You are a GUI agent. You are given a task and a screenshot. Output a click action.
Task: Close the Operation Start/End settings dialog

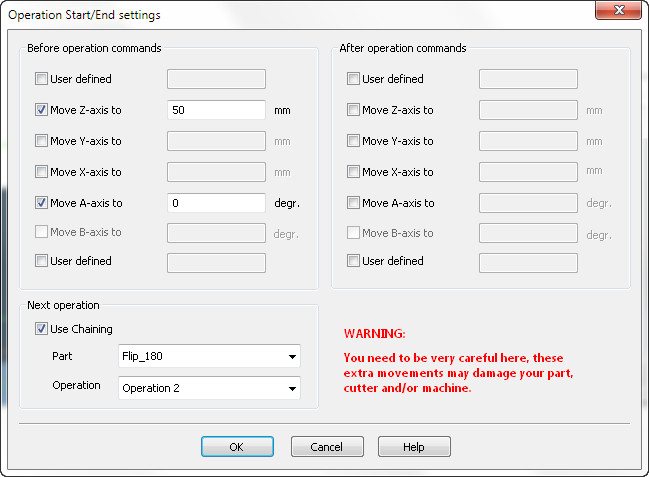pyautogui.click(x=617, y=12)
